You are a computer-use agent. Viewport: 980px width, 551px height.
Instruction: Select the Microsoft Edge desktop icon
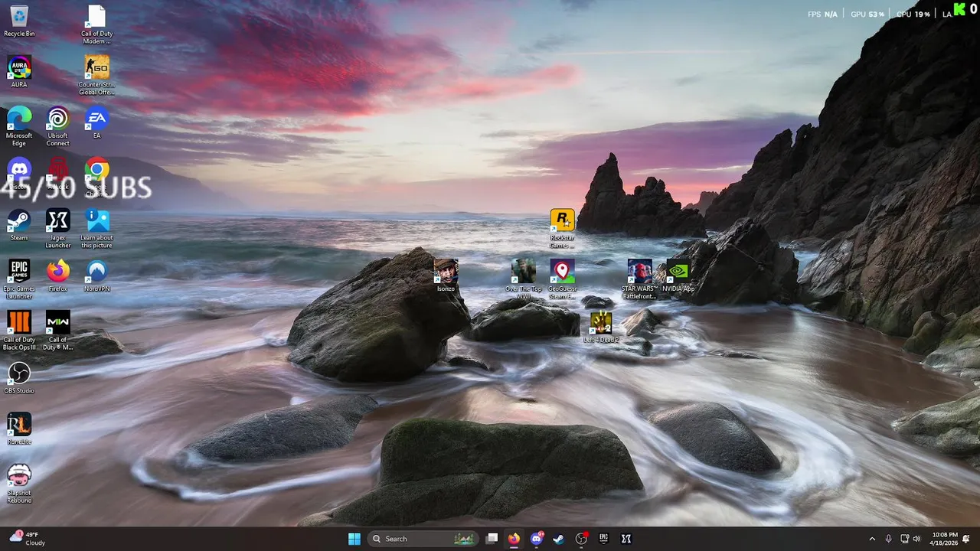tap(19, 126)
